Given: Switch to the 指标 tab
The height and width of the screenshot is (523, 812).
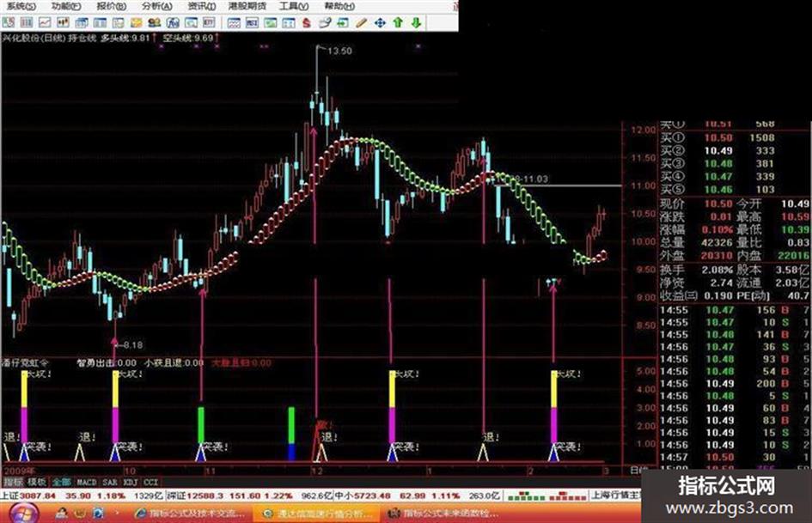Looking at the screenshot, I should (13, 482).
